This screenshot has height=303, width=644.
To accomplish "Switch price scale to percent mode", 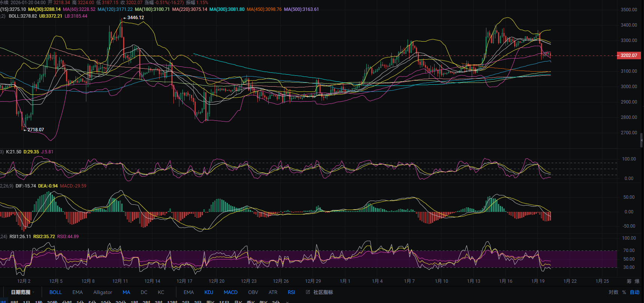I will point(624,292).
